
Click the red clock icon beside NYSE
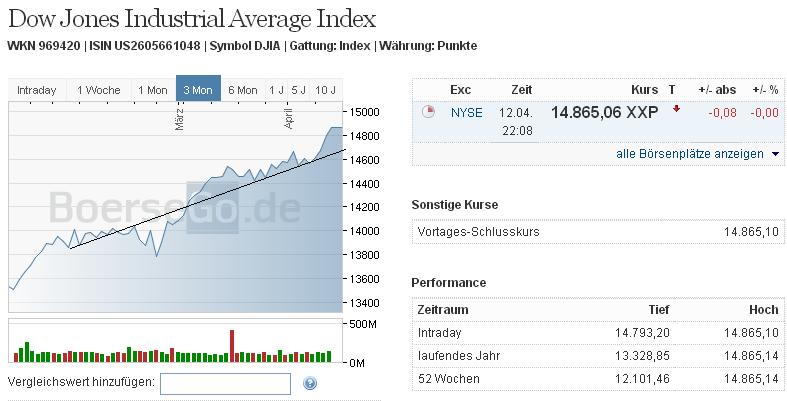click(x=428, y=111)
